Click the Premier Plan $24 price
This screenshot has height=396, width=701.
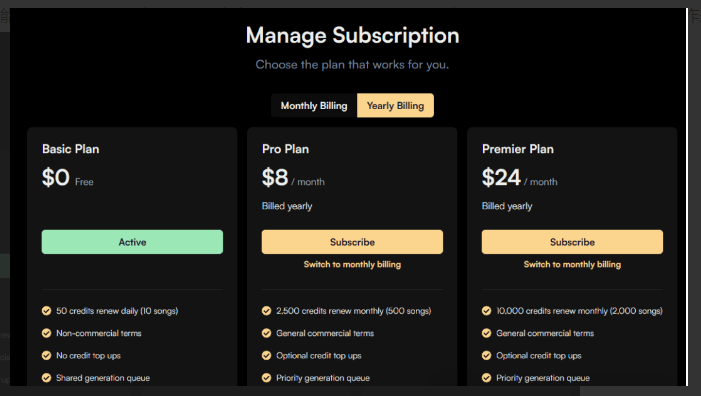point(501,177)
